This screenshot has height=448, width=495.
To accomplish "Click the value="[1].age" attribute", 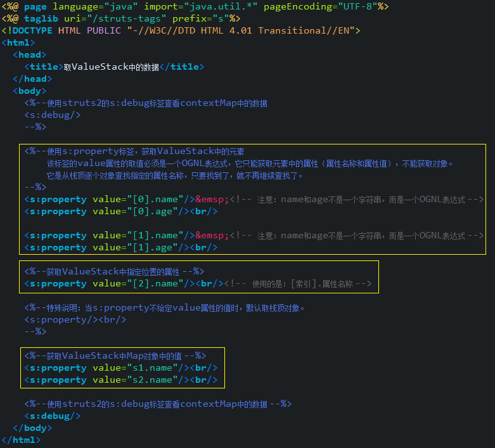I will (x=135, y=248).
